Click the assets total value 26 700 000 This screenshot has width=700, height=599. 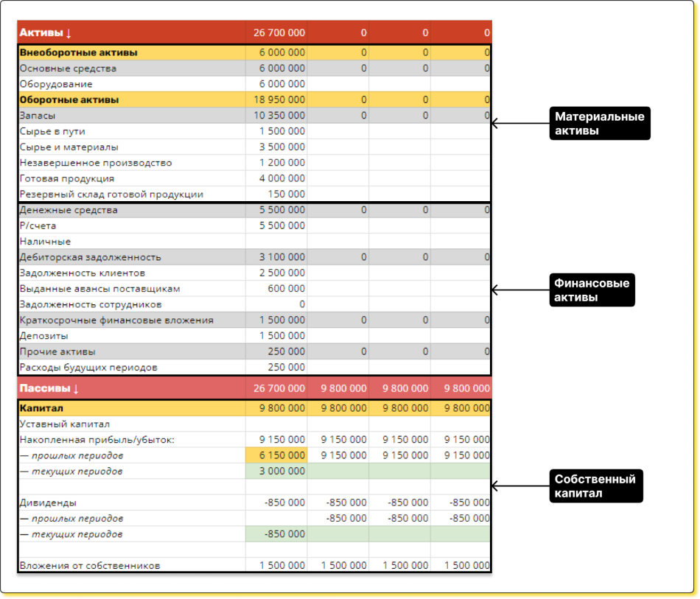279,32
